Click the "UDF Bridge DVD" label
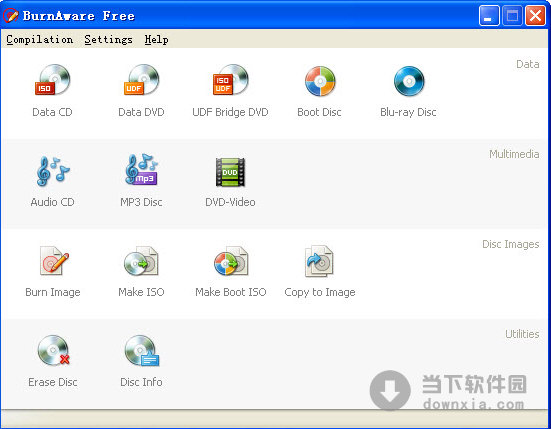551x429 pixels. [230, 112]
